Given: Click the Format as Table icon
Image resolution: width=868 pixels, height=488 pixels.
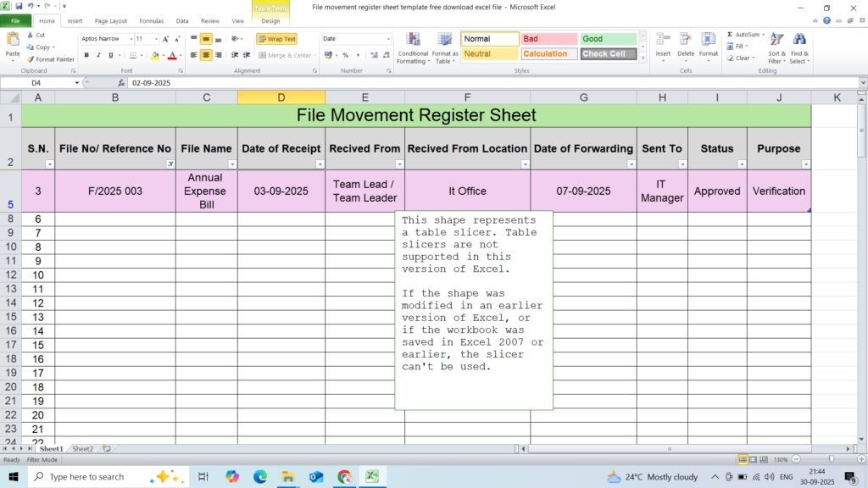Looking at the screenshot, I should click(444, 40).
